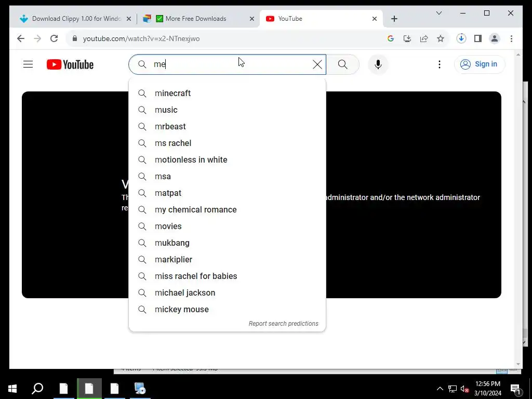Toggle the browser side panel
The height and width of the screenshot is (399, 532).
click(478, 38)
